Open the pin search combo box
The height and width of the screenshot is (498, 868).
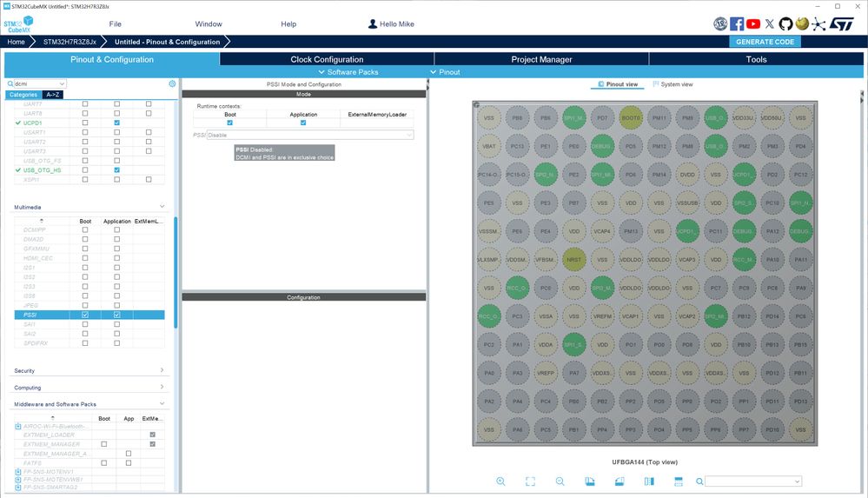tap(752, 481)
